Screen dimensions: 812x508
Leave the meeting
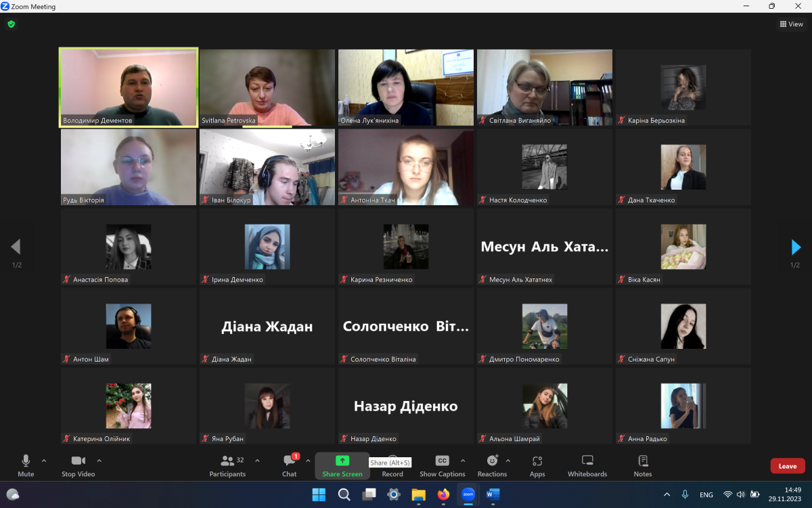click(788, 466)
